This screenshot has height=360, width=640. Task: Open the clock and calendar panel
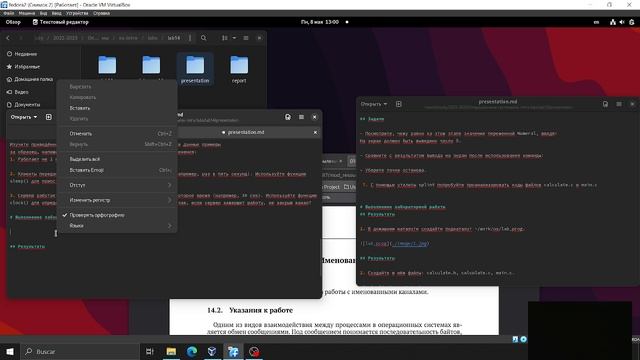(x=320, y=22)
